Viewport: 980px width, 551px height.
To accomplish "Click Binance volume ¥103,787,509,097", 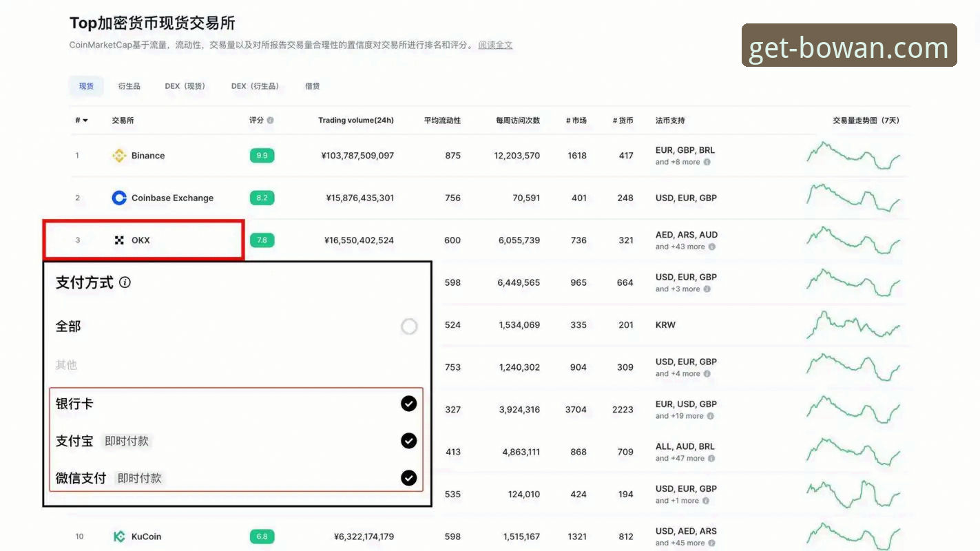I will 357,156.
